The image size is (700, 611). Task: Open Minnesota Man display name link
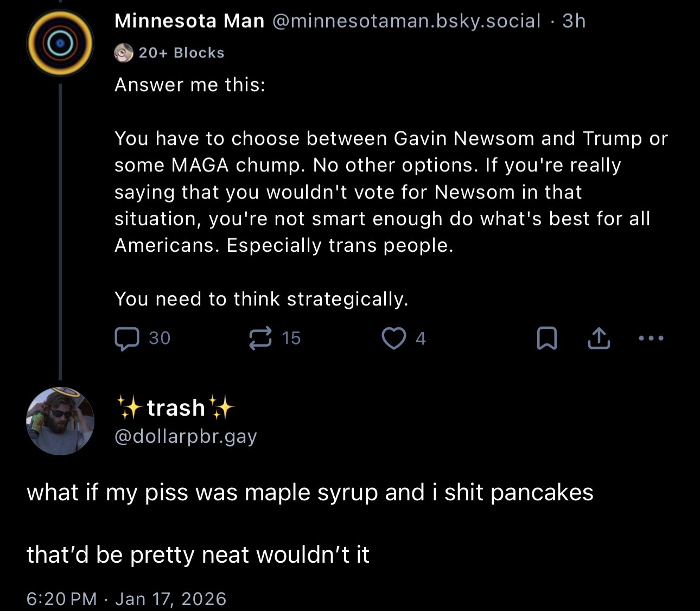point(189,21)
